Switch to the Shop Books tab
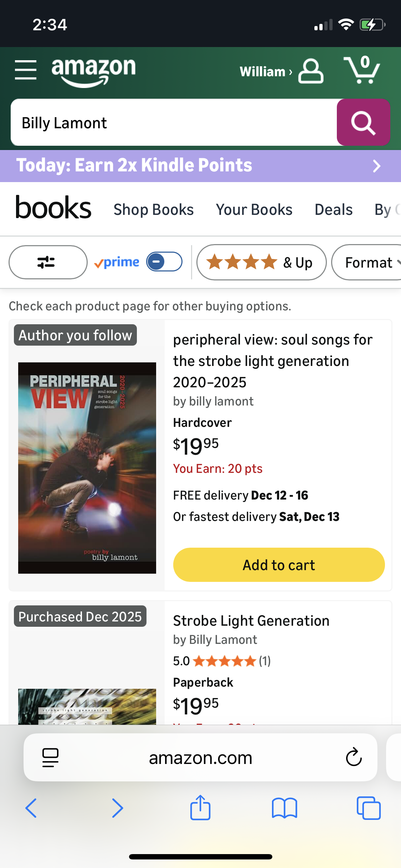The height and width of the screenshot is (868, 401). (154, 210)
